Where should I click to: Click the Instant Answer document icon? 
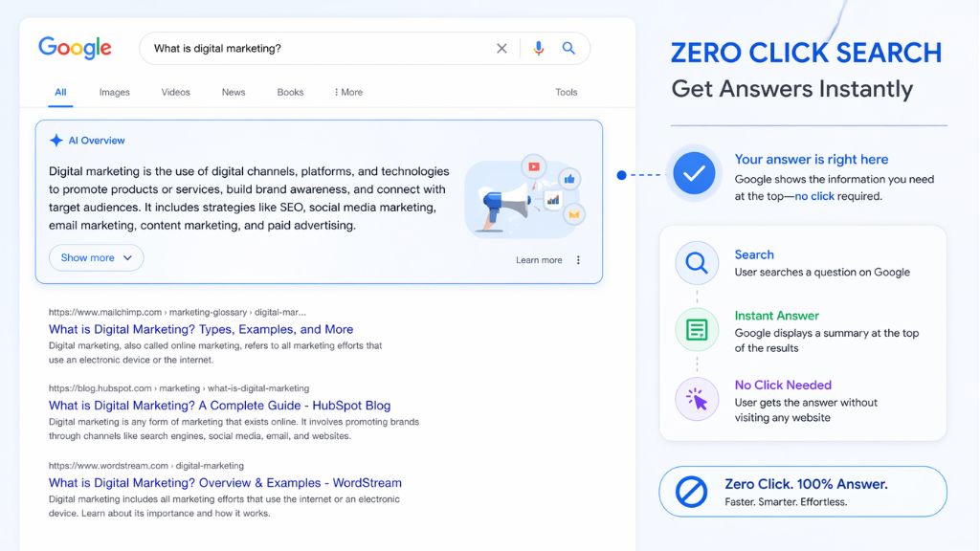[x=697, y=329]
